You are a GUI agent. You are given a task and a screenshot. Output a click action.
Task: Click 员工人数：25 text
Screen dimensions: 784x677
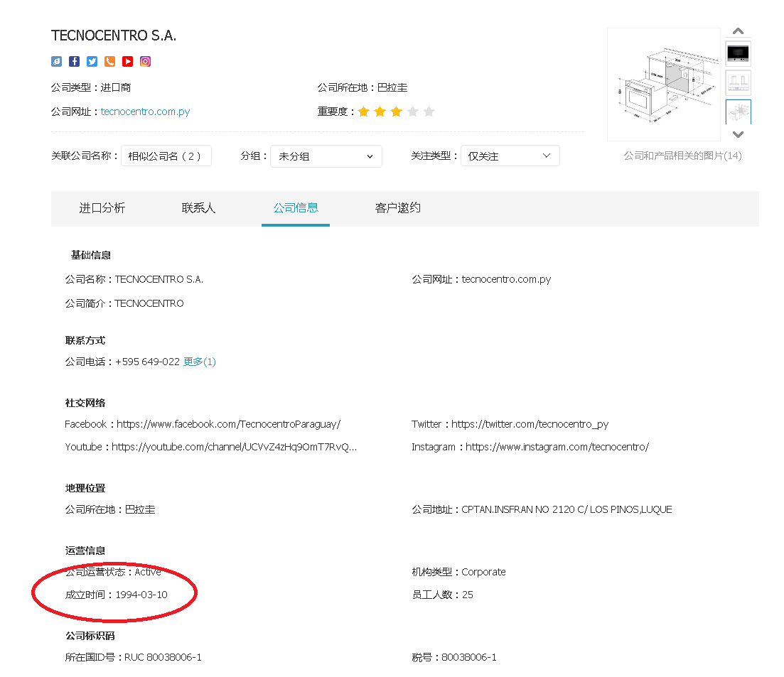click(442, 595)
